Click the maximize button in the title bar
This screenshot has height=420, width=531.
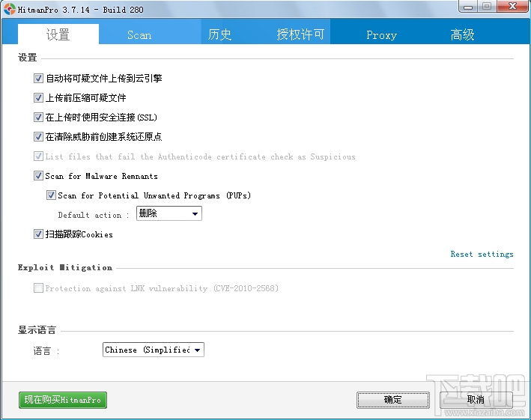click(x=487, y=7)
